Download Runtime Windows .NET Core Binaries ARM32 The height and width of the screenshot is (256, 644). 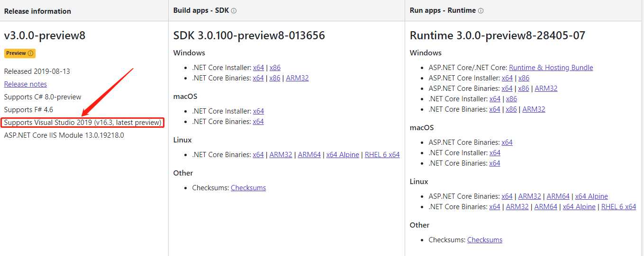pos(534,109)
